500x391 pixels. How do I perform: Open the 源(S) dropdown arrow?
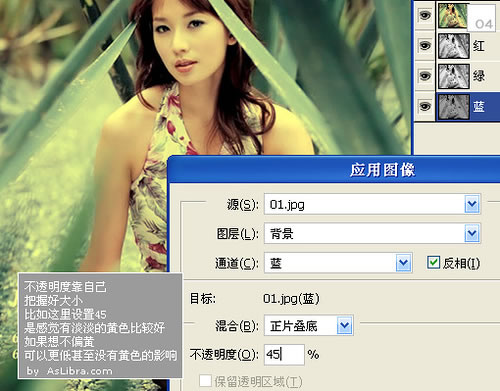(472, 204)
